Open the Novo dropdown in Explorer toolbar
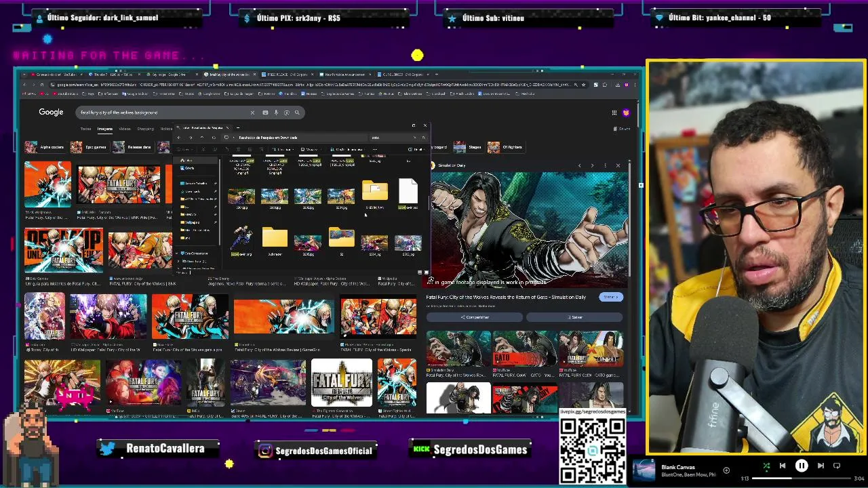This screenshot has width=868, height=488. (185, 149)
